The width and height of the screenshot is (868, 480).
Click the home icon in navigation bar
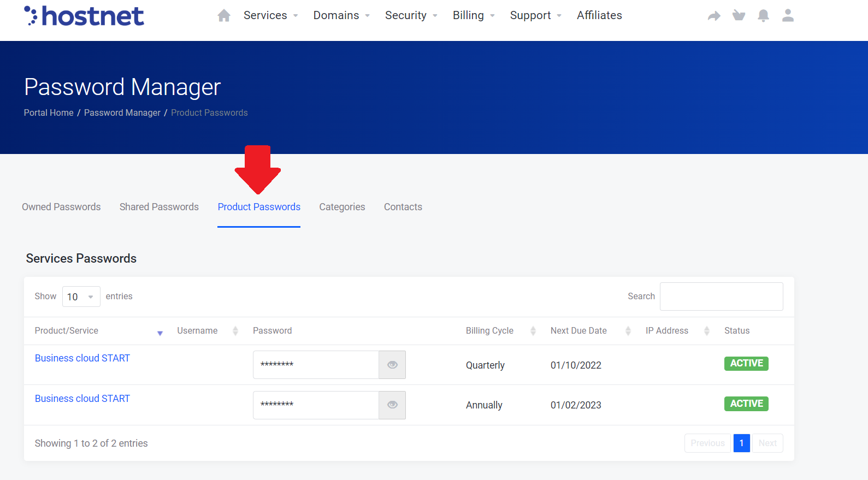point(224,16)
